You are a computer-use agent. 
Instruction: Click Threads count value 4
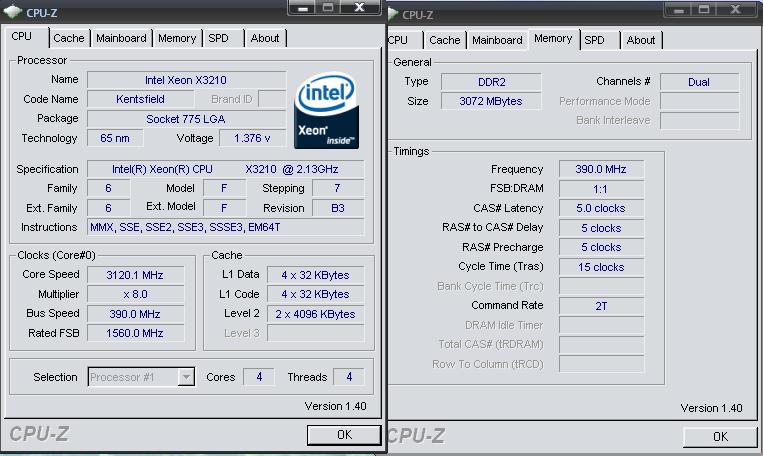(x=349, y=377)
